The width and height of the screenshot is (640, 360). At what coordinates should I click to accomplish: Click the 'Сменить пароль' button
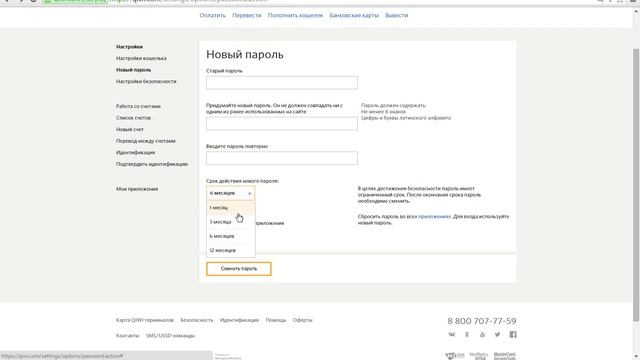tap(239, 269)
